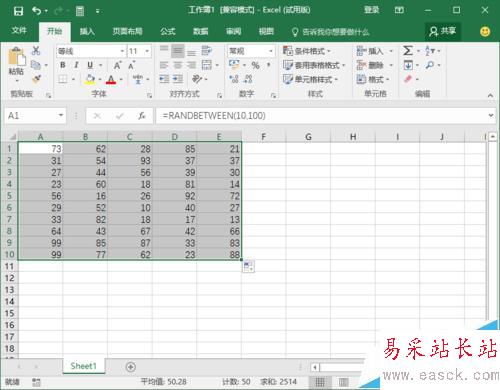Expand the formula bar chevron
Viewport: 500px width, 390px height.
click(491, 115)
